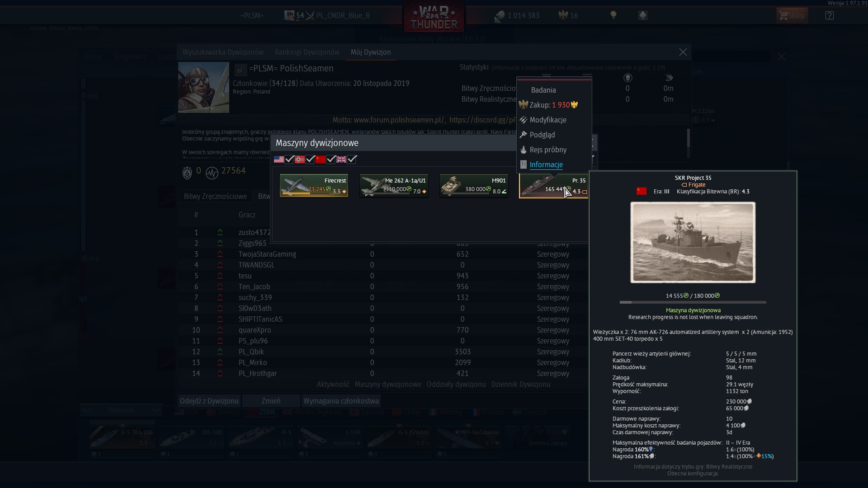Viewport: 868px width, 488px height.
Task: Select Informacje in the context menu
Action: point(546,165)
